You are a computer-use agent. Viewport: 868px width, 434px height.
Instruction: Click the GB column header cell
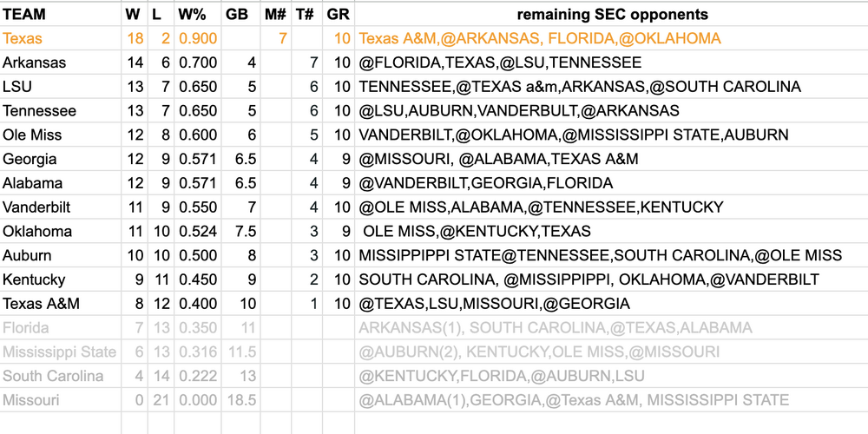(236, 15)
